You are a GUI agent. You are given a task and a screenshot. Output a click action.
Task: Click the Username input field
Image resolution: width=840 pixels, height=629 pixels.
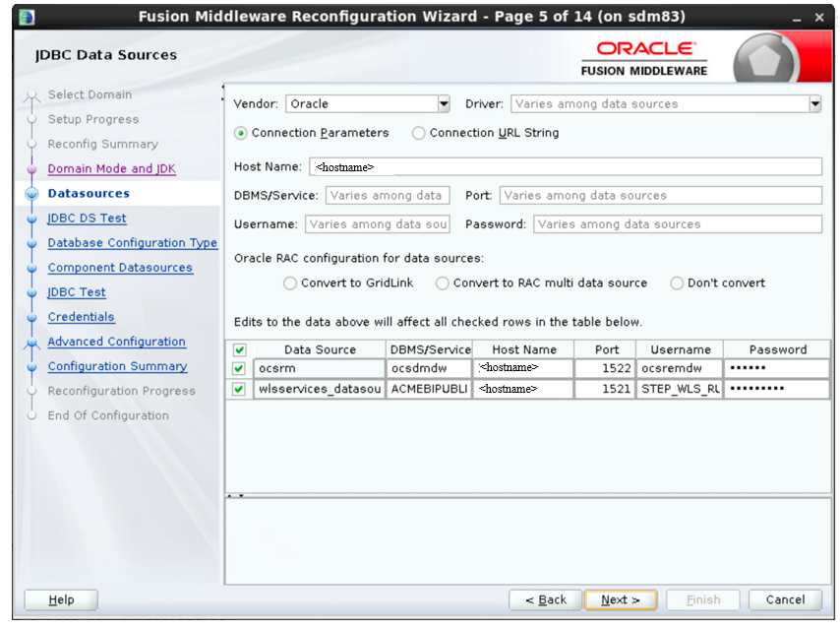(x=377, y=224)
